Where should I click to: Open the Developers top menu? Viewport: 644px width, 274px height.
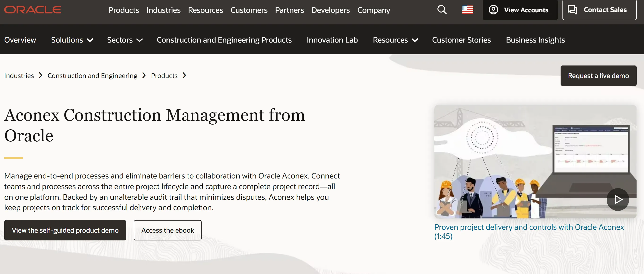(330, 10)
